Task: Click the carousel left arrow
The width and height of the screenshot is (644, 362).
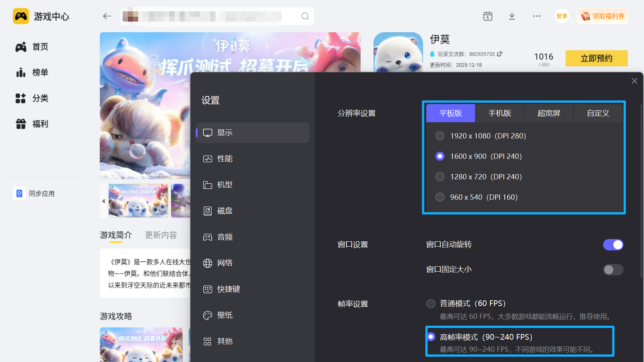Action: pos(104,201)
